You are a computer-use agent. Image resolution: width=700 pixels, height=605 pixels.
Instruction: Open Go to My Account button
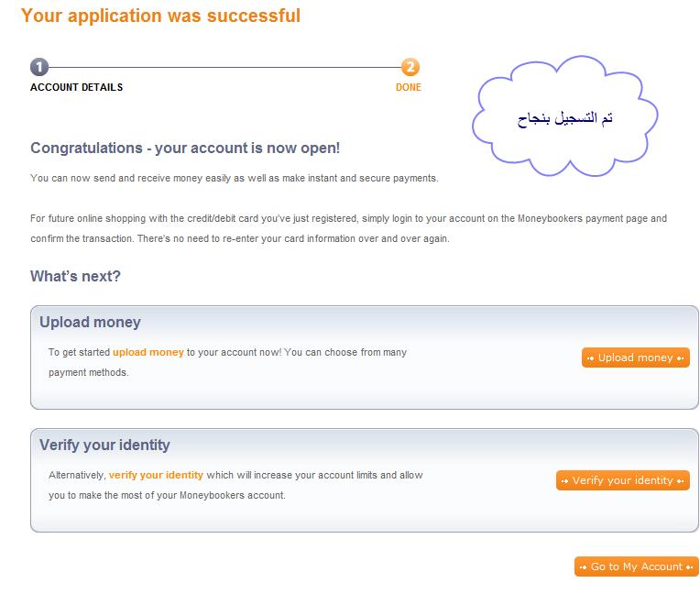coord(636,566)
